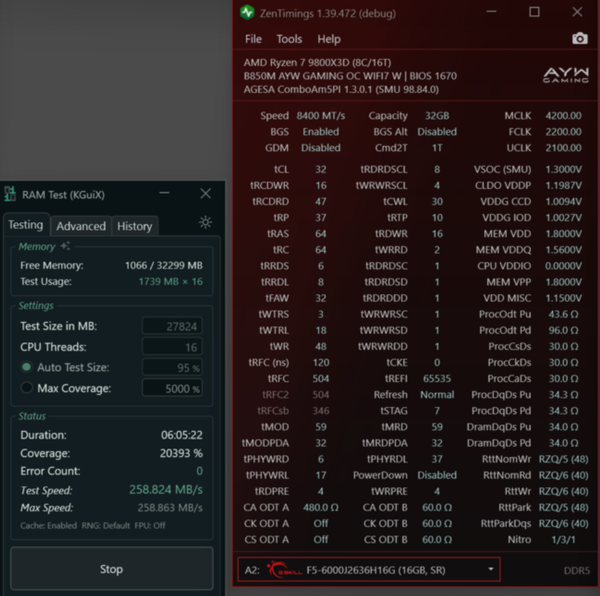The width and height of the screenshot is (600, 596).
Task: Click the DDR5 label in ZenTimings footer
Action: coord(576,570)
